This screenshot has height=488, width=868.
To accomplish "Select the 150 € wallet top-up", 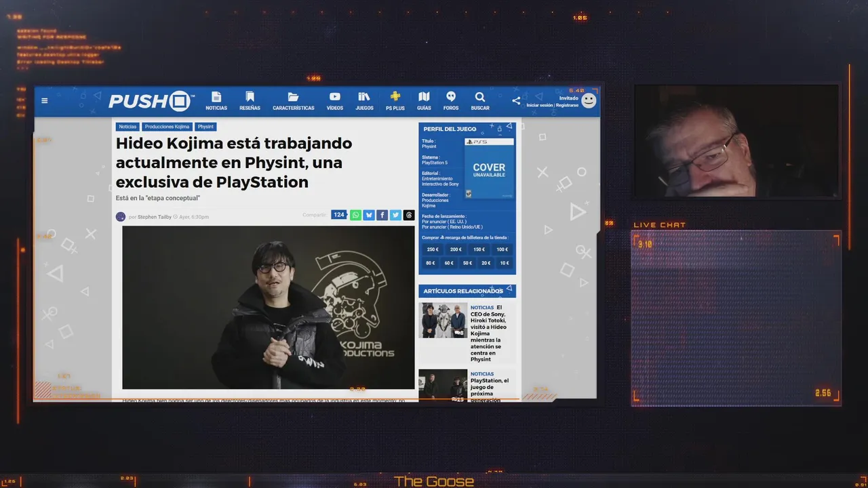I will click(479, 249).
